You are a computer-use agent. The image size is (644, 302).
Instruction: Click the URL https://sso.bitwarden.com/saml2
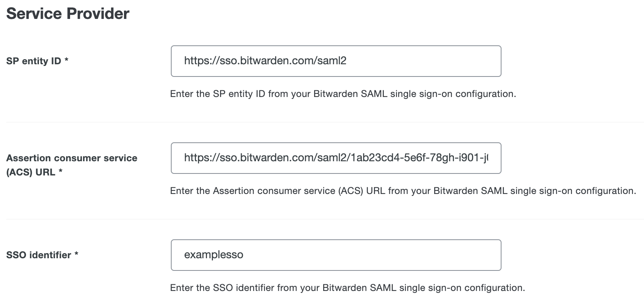[265, 60]
